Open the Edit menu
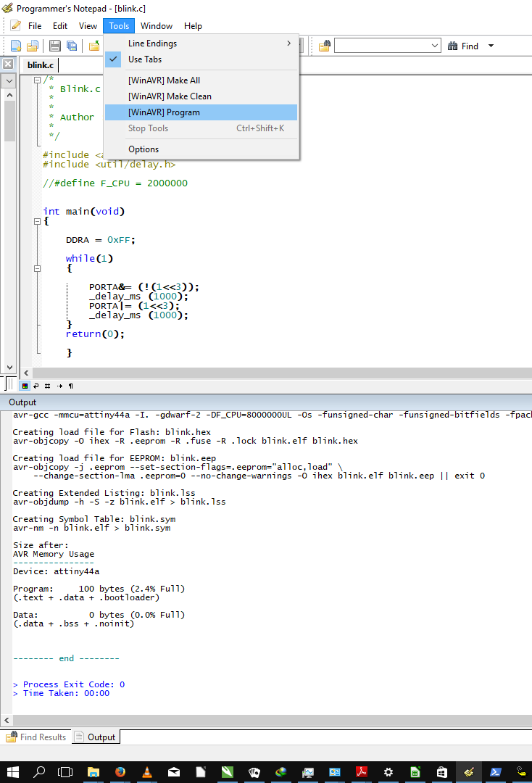Viewport: 532px width, 783px height. click(x=60, y=26)
